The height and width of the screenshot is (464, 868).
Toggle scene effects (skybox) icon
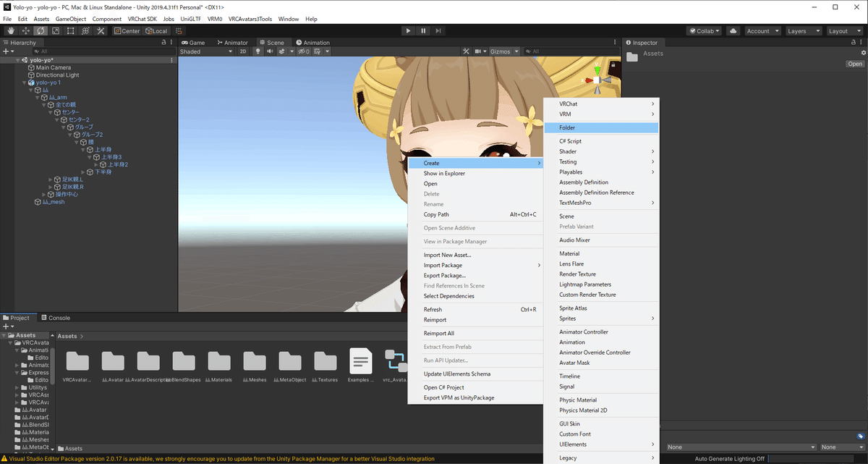pos(281,51)
